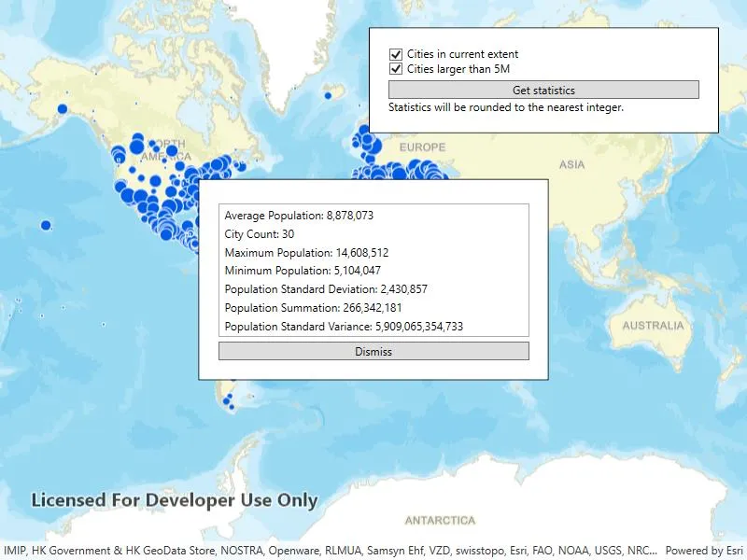Screen dimensions: 747x560
Task: Click the AUSTRALIA label on map
Action: point(653,326)
